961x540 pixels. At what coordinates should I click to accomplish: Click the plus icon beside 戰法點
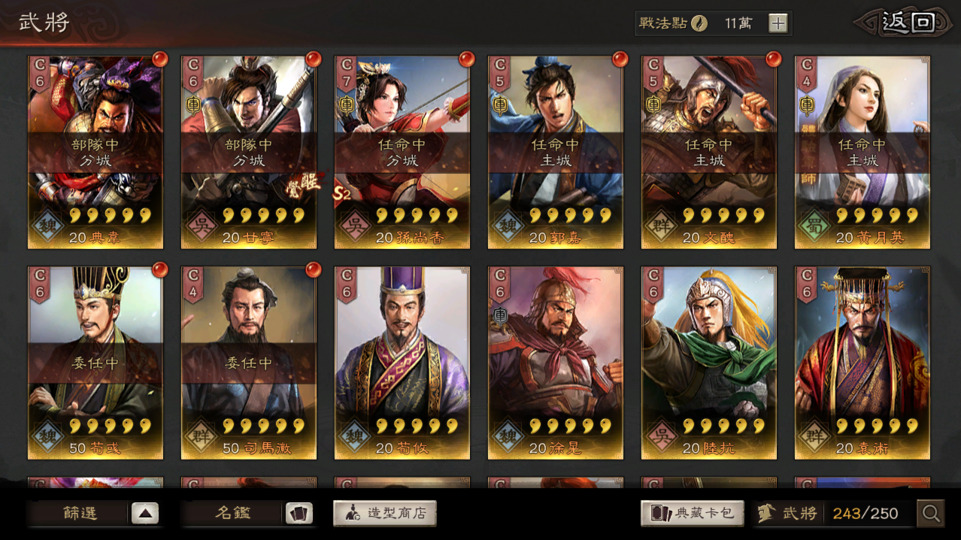[778, 23]
